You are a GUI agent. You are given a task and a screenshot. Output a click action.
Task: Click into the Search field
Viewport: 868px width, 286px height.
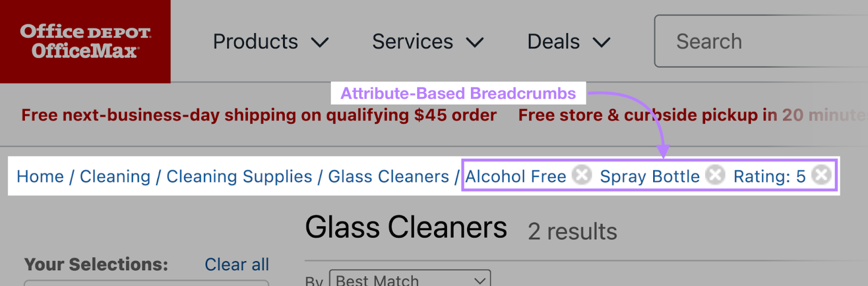759,41
